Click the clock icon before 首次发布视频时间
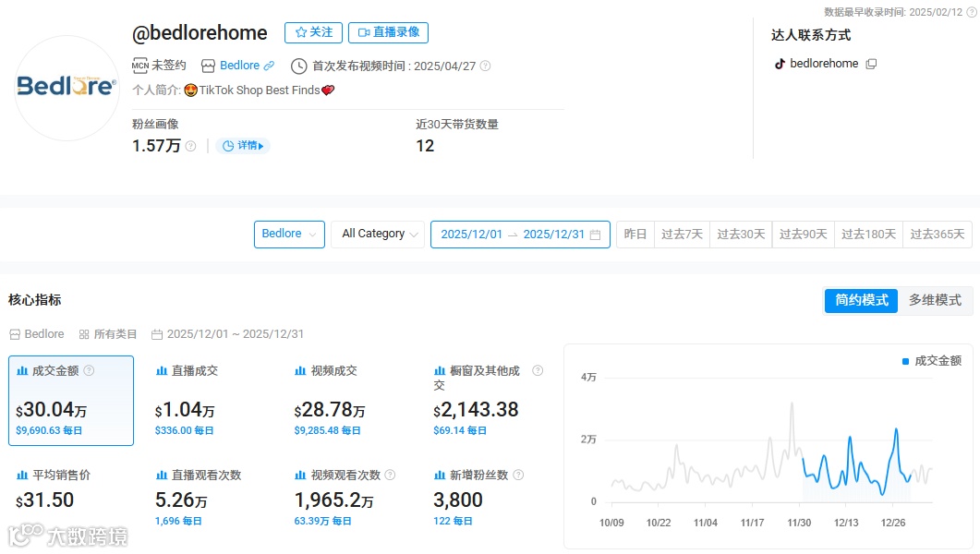 click(x=298, y=66)
